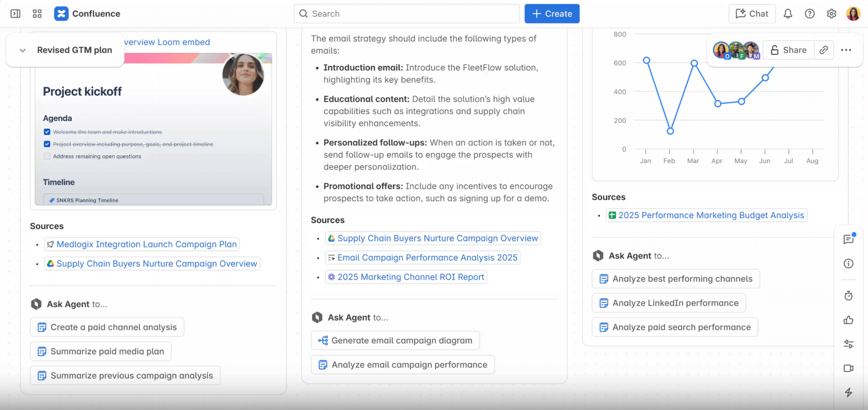
Task: Click the Promotional offers bullet text
Action: click(x=438, y=192)
